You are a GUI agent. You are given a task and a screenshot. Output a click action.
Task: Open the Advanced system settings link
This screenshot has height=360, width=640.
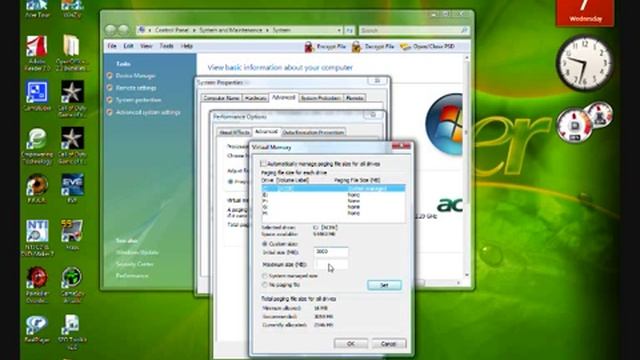[148, 112]
